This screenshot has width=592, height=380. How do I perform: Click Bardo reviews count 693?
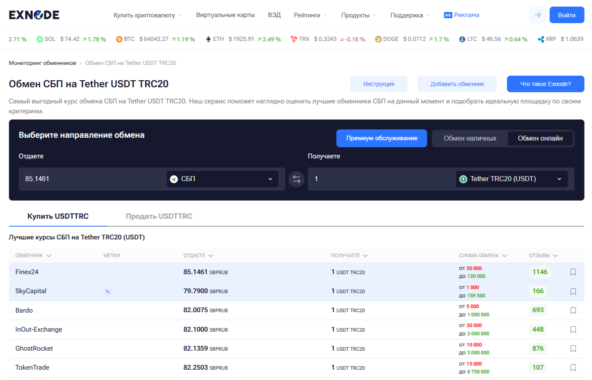[538, 310]
